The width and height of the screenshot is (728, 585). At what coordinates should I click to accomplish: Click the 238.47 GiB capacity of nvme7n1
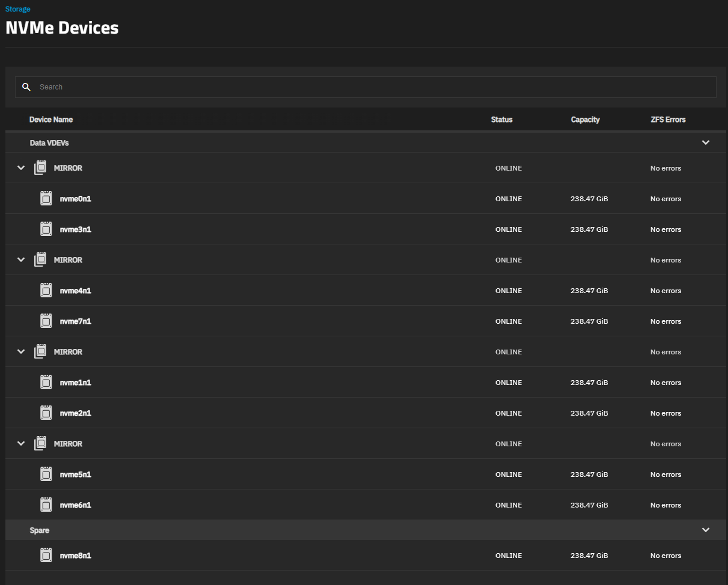589,321
